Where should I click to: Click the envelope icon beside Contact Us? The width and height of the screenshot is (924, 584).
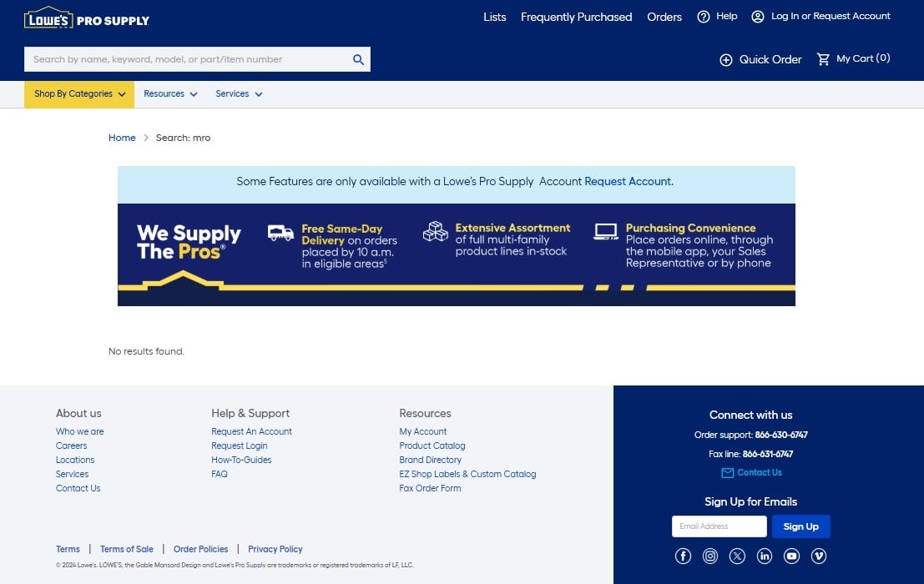728,473
